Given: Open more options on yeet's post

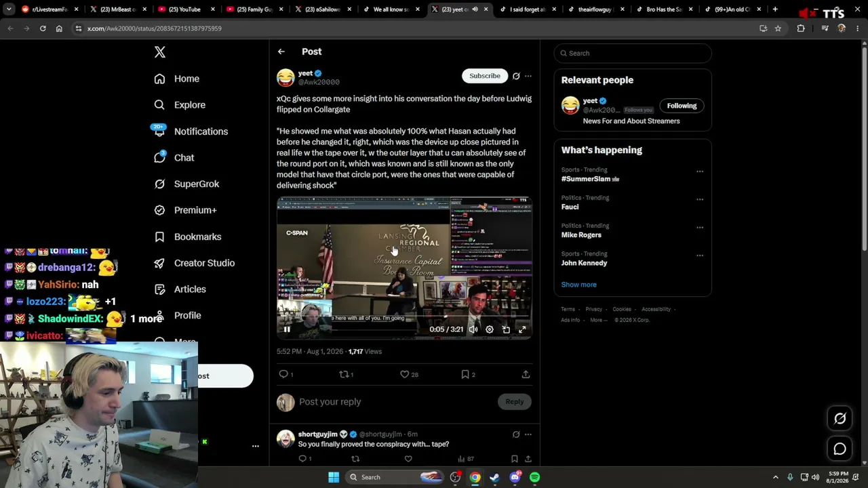Looking at the screenshot, I should 528,76.
